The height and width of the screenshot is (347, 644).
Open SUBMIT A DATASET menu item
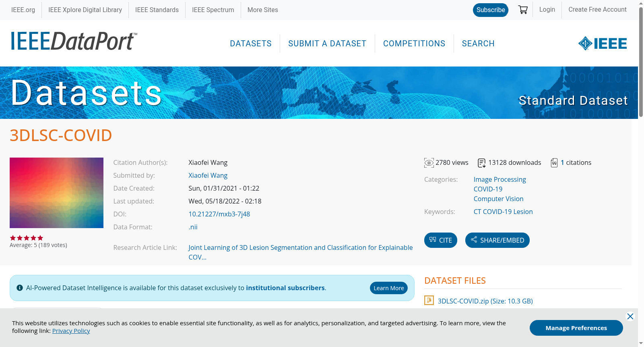click(x=327, y=44)
